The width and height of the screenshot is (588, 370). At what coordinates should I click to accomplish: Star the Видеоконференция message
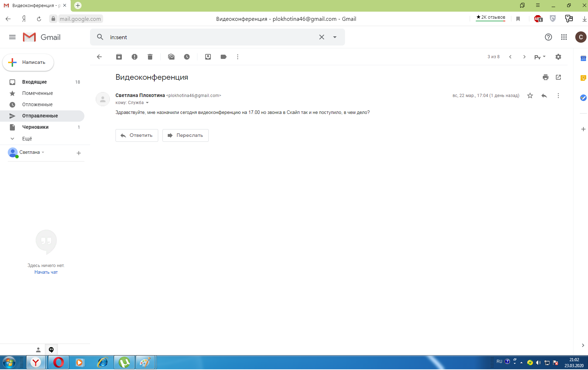pos(530,96)
